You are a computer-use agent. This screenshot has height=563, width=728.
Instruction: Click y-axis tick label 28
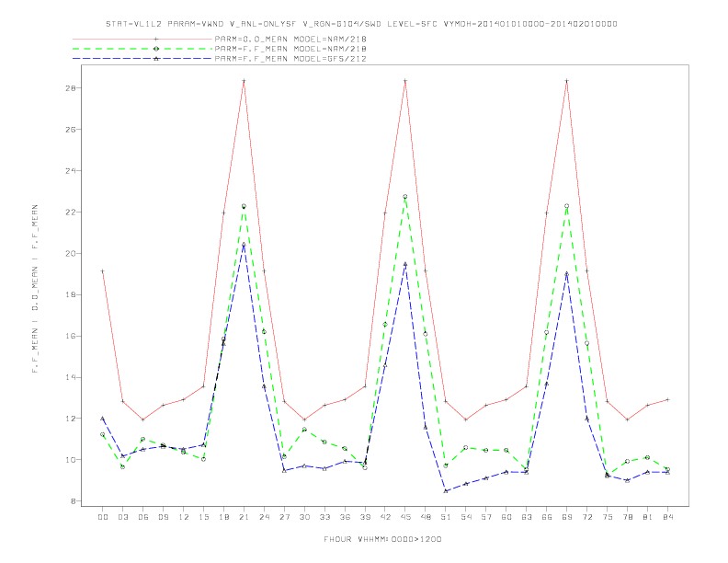(x=70, y=88)
